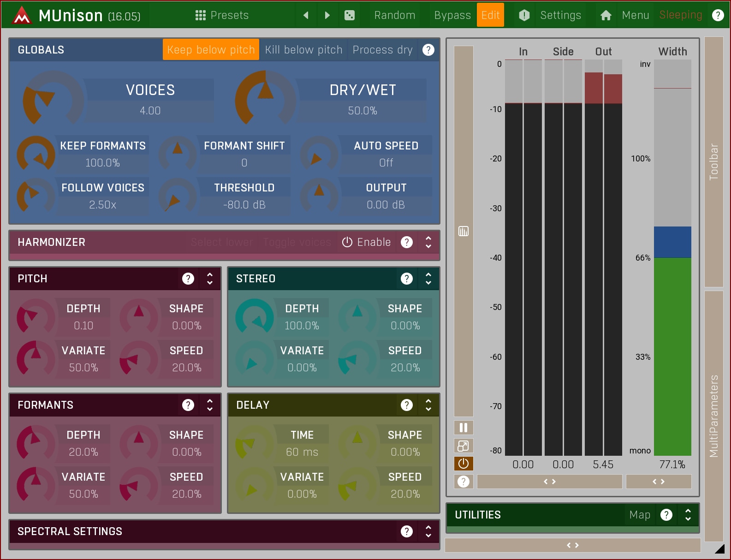Open Harmonizer help icon
The height and width of the screenshot is (560, 731).
click(x=407, y=242)
